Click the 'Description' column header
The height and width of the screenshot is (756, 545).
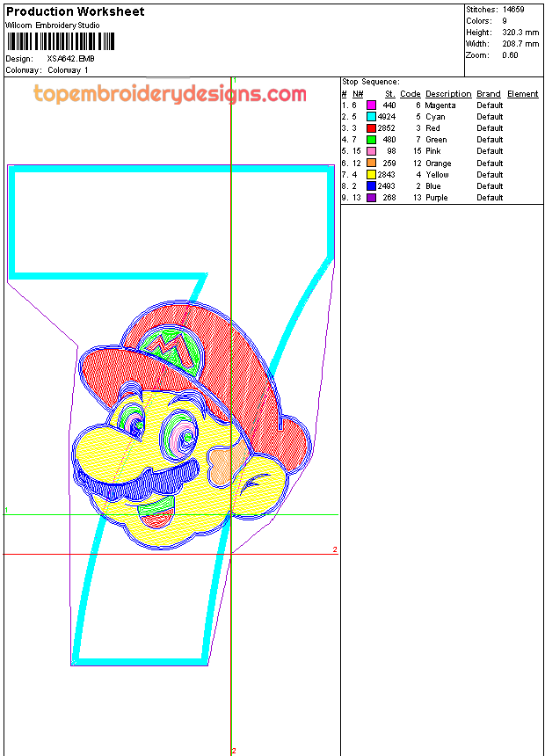point(448,94)
